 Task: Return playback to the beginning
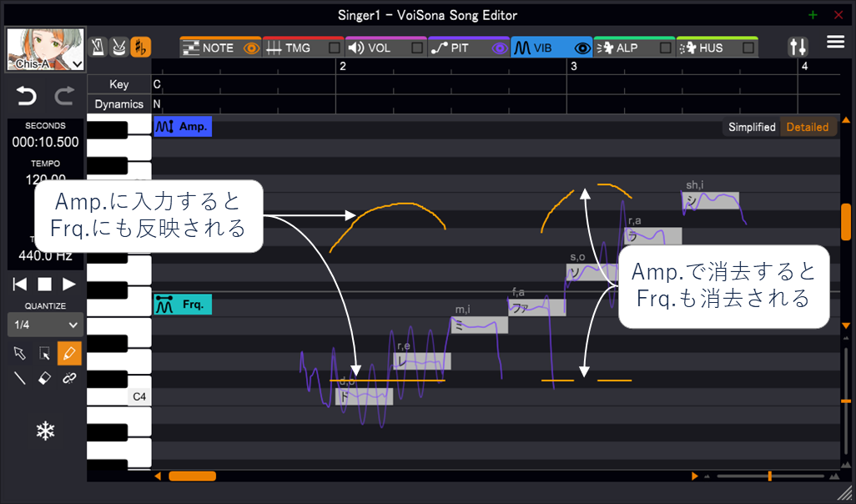20,284
